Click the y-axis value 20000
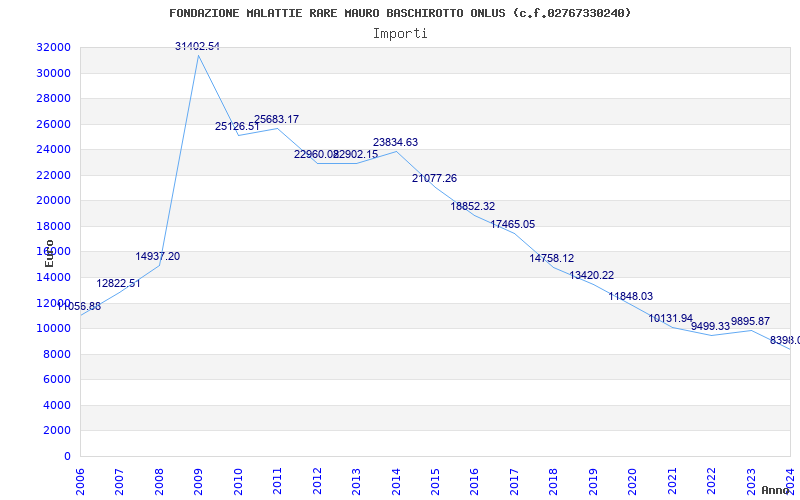800x500 pixels. (53, 201)
